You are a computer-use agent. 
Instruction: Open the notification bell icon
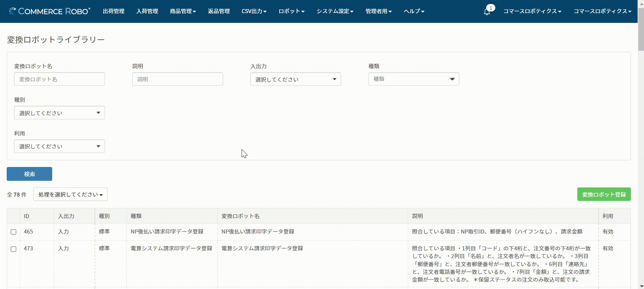(x=487, y=12)
